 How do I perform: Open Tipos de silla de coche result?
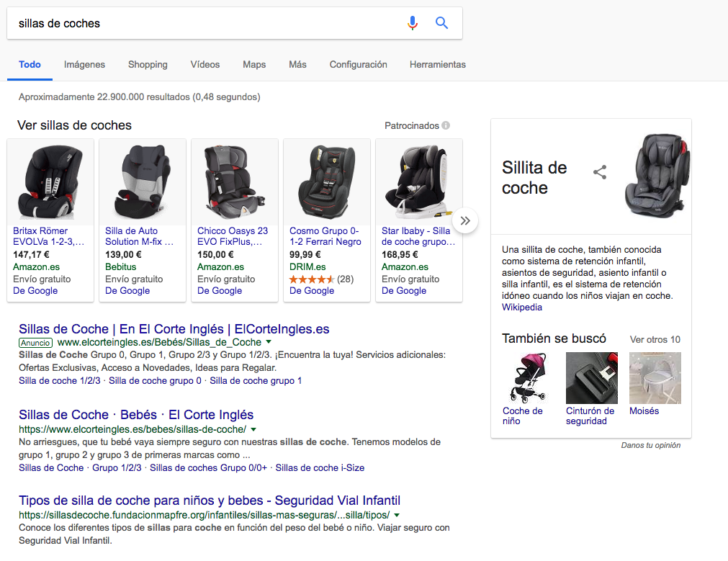tap(210, 501)
